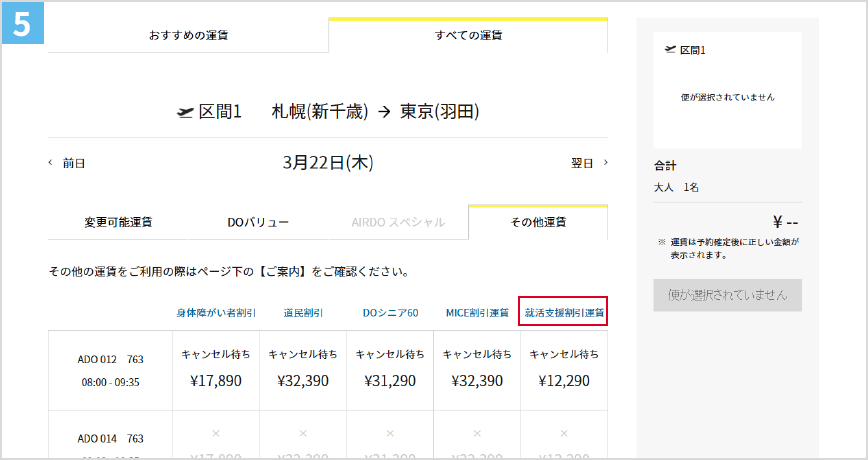This screenshot has height=460, width=868.
Task: Click unavailable × under DOシニア60 for ADO 014
Action: click(x=390, y=433)
